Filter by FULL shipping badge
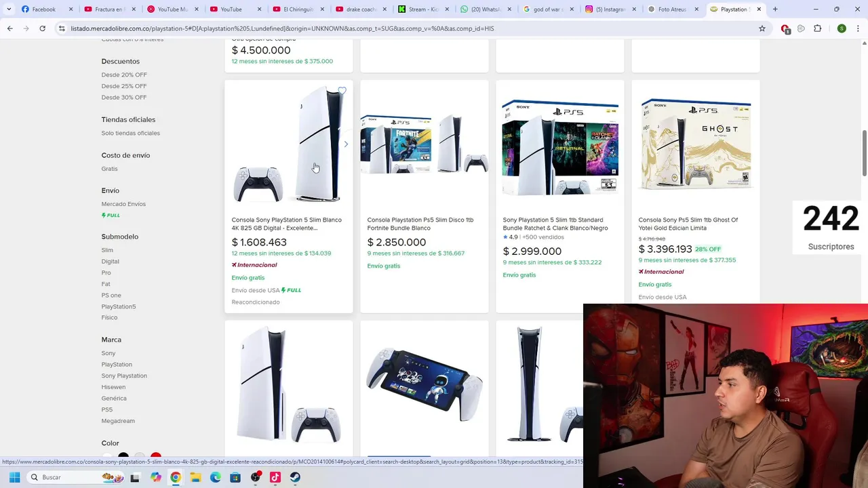 111,216
